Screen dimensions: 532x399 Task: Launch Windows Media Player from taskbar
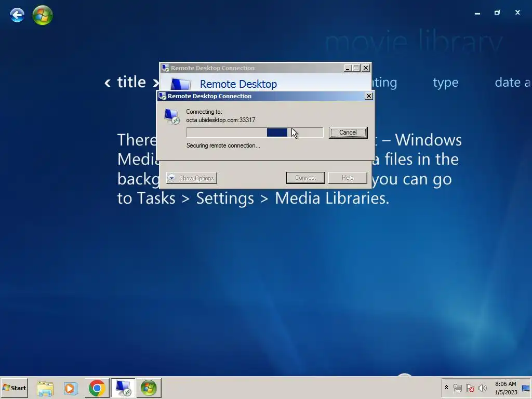pyautogui.click(x=71, y=388)
